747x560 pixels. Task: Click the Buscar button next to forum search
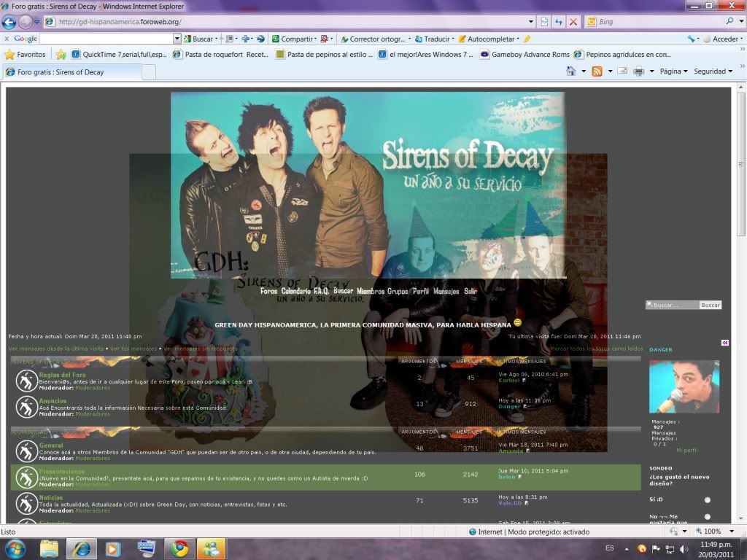(711, 305)
